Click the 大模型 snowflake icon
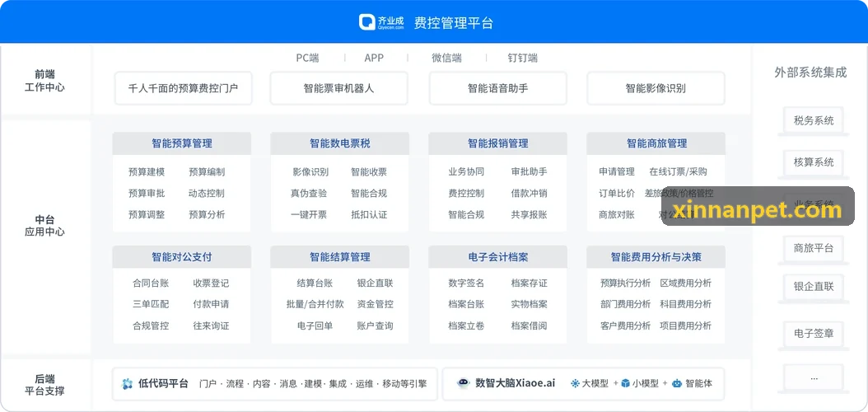Image resolution: width=868 pixels, height=412 pixels. click(575, 383)
